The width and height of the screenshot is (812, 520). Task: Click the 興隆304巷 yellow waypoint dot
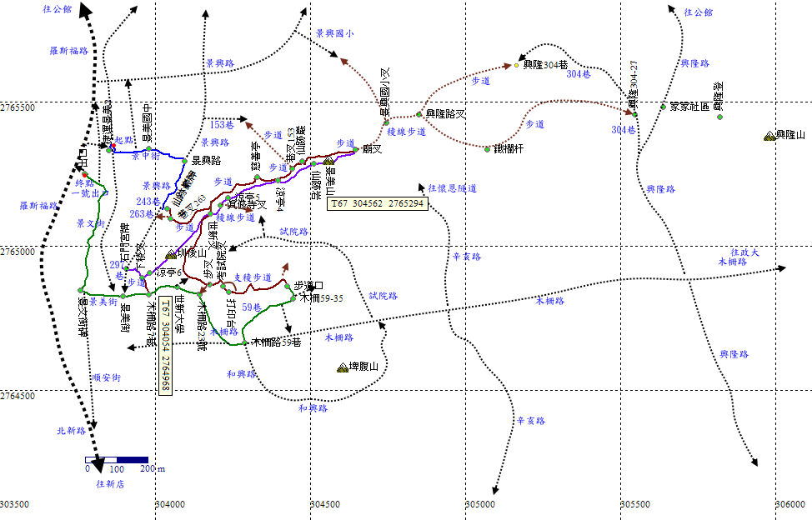517,65
